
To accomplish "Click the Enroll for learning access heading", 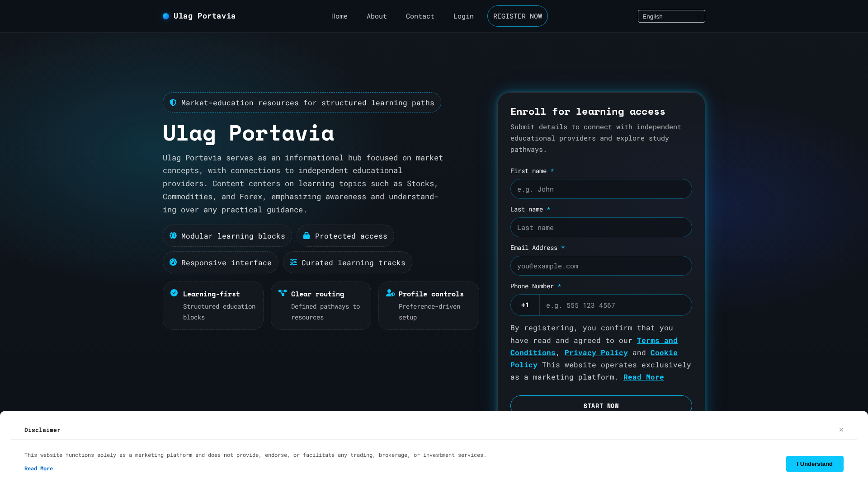I will coord(588,111).
